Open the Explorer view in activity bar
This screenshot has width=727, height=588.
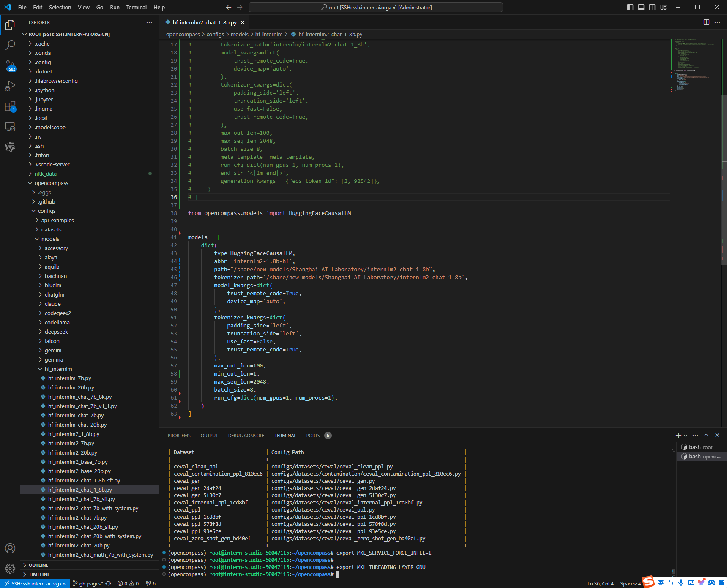tap(10, 25)
